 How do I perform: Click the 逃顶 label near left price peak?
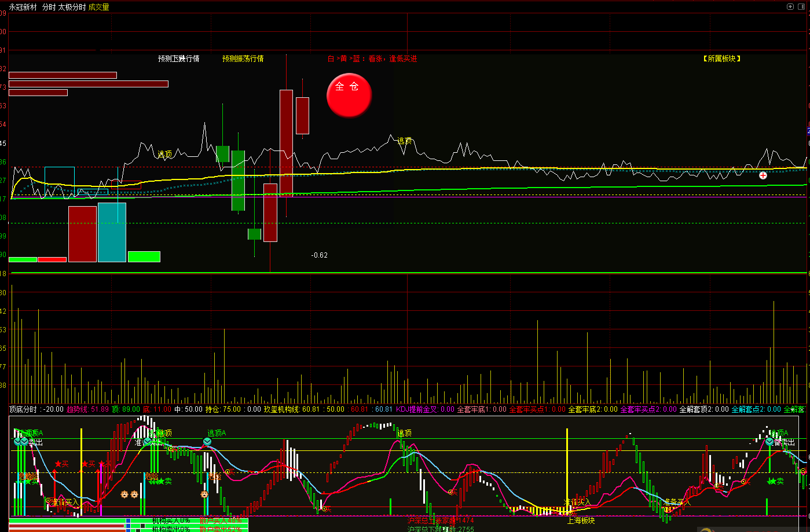coord(165,155)
